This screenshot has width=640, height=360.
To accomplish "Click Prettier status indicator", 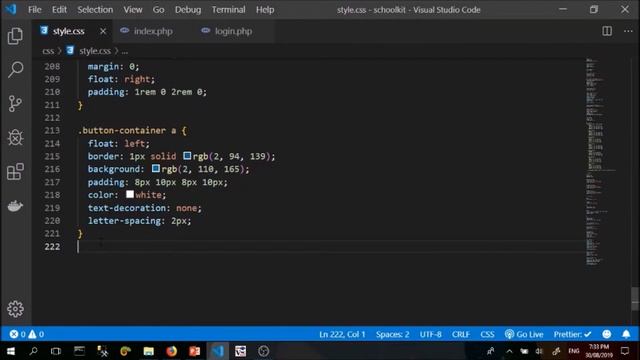I will point(572,334).
